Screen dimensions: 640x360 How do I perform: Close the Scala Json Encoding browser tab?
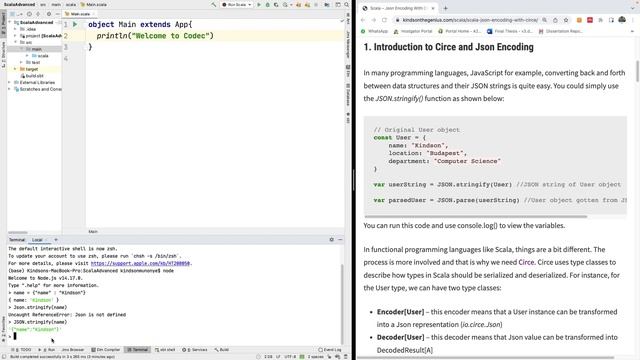point(433,8)
